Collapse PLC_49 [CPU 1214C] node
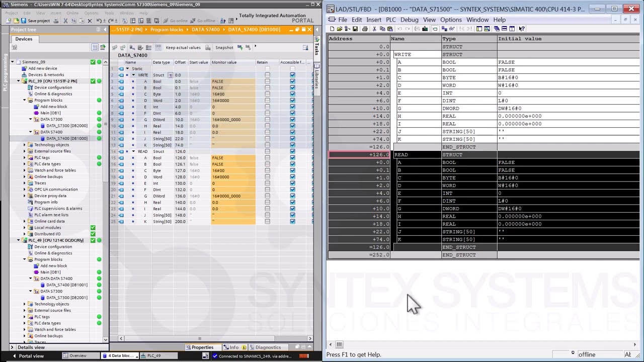 [x=19, y=240]
